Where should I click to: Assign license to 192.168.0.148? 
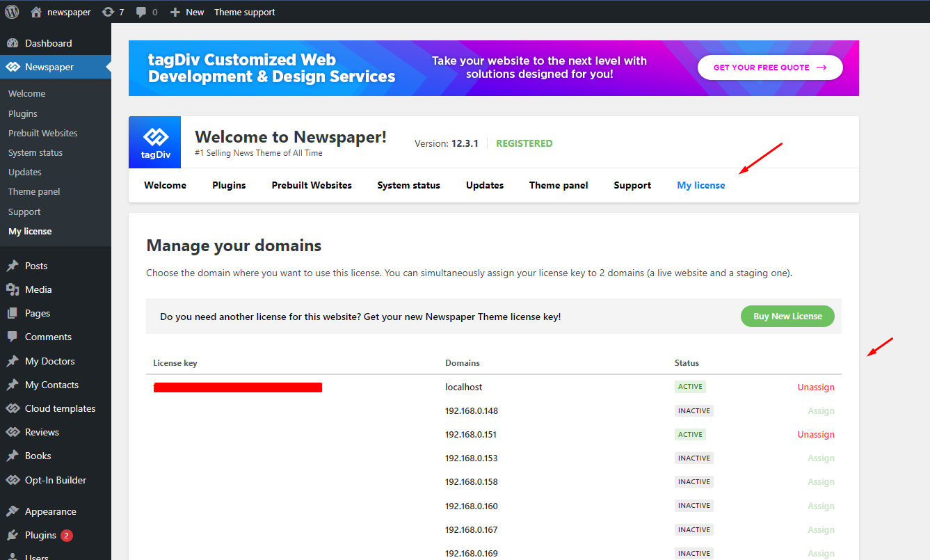point(821,410)
